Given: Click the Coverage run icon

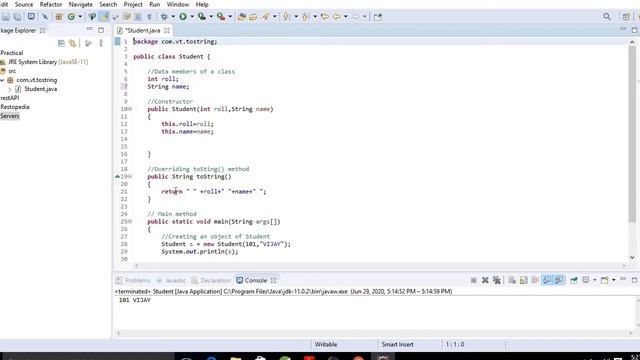Looking at the screenshot, I should click(202, 17).
